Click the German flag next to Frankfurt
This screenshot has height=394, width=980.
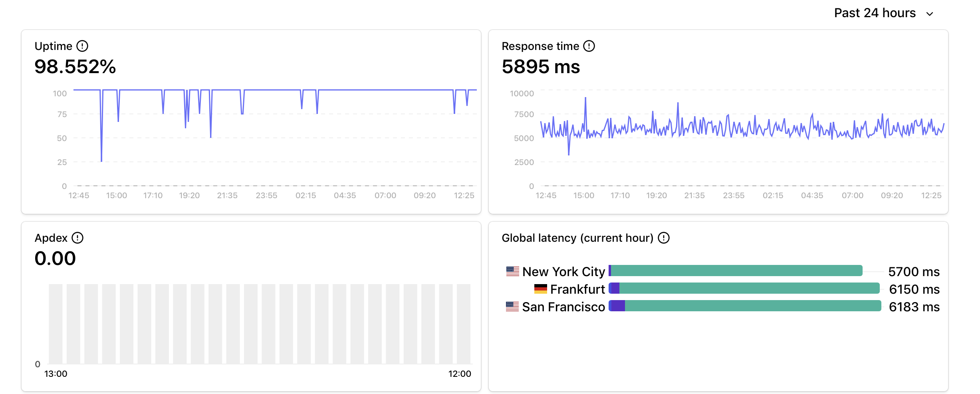(x=540, y=289)
